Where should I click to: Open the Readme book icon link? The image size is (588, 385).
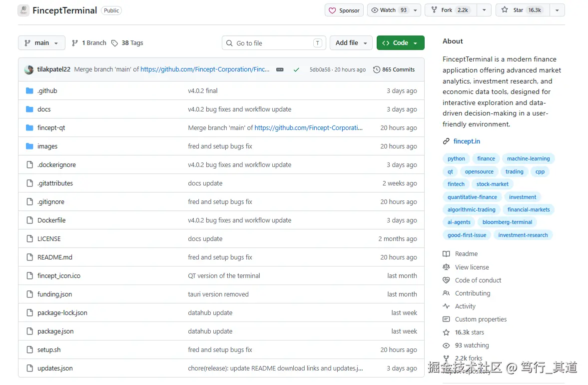[x=446, y=254]
